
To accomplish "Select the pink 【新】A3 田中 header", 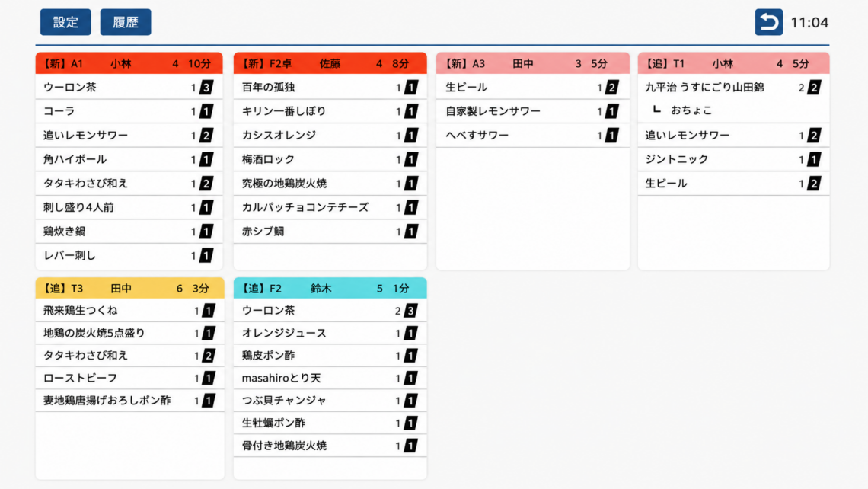I will pos(532,64).
